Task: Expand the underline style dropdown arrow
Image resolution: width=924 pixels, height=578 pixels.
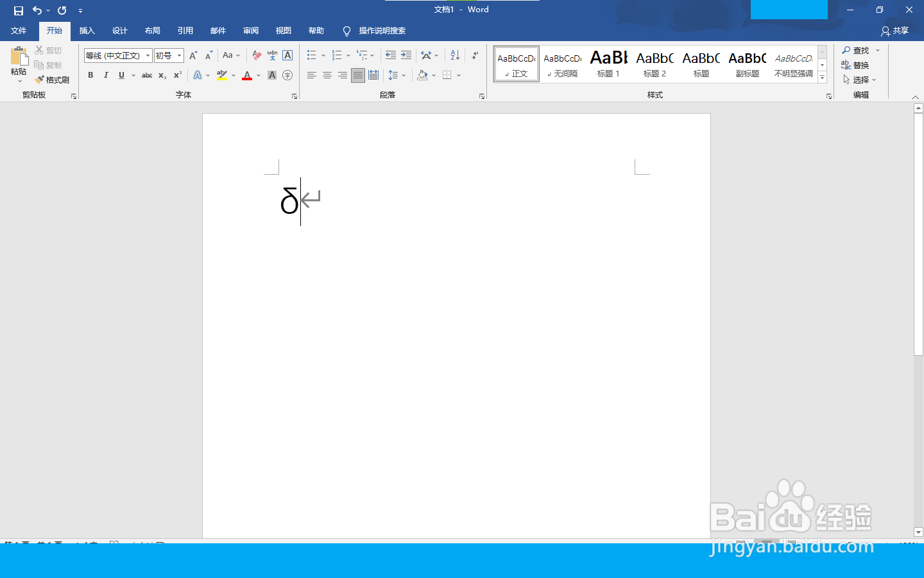Action: tap(133, 75)
